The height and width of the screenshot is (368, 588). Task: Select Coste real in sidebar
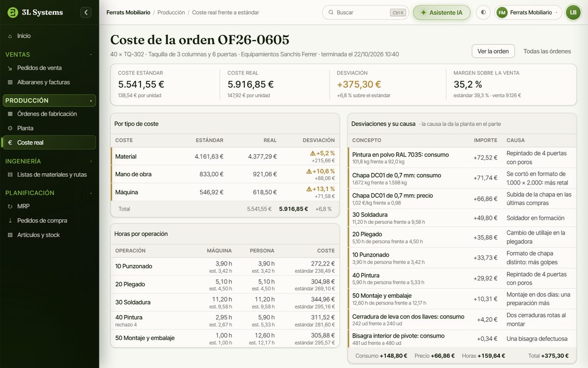pos(49,142)
